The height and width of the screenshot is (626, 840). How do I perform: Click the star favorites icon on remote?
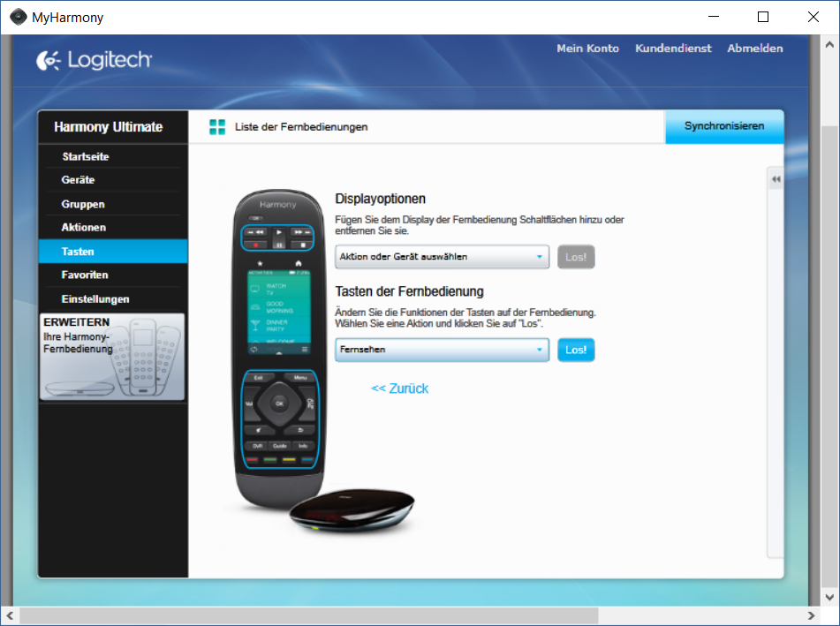[258, 263]
